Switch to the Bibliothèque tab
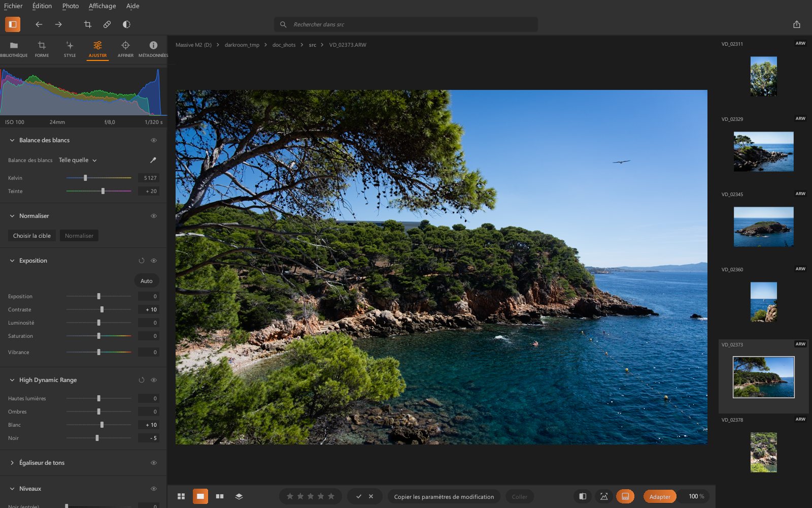The image size is (812, 508). point(14,49)
